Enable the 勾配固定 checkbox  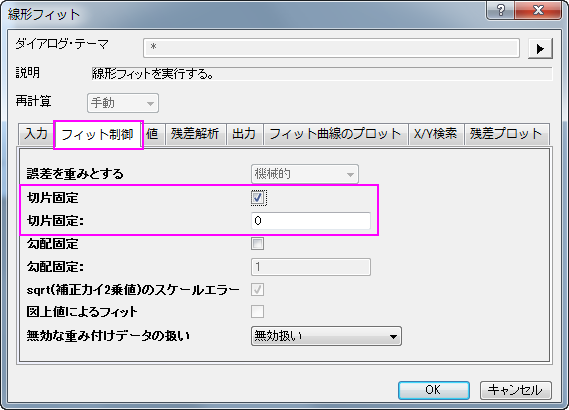[258, 243]
